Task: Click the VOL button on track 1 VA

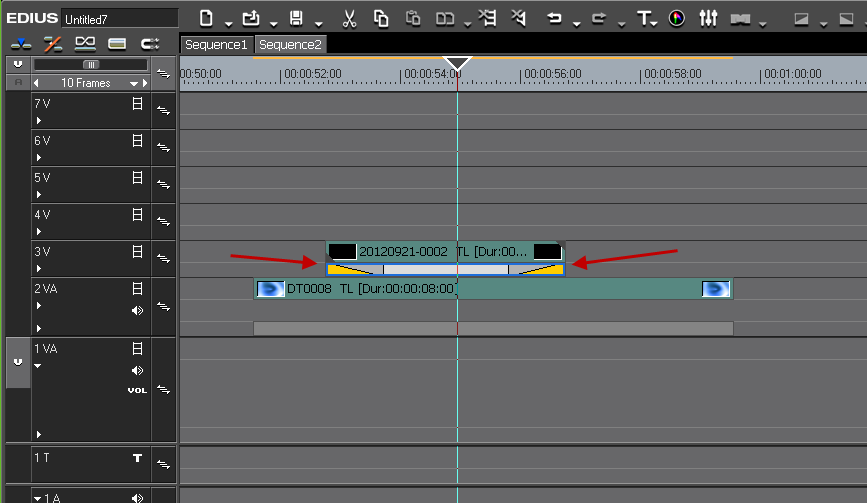Action: (137, 390)
